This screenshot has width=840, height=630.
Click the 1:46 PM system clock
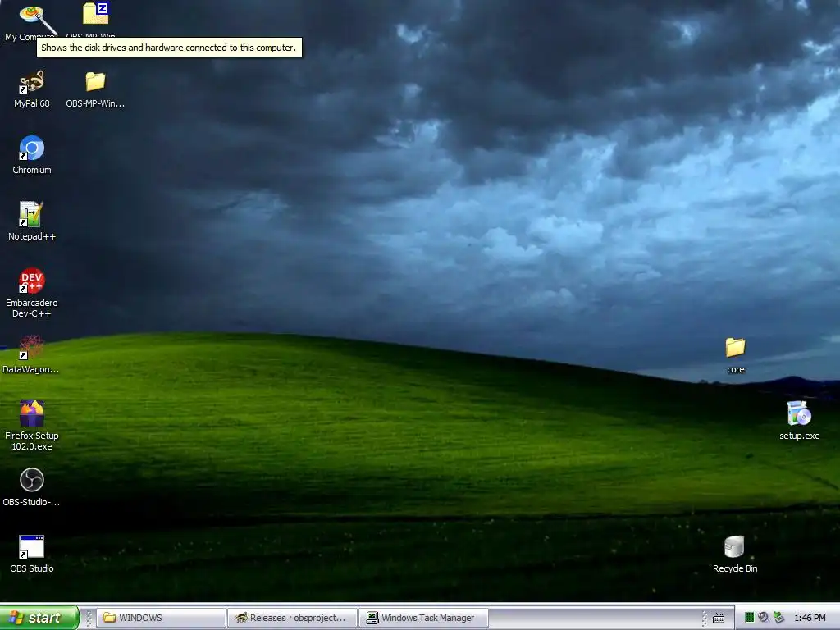810,618
